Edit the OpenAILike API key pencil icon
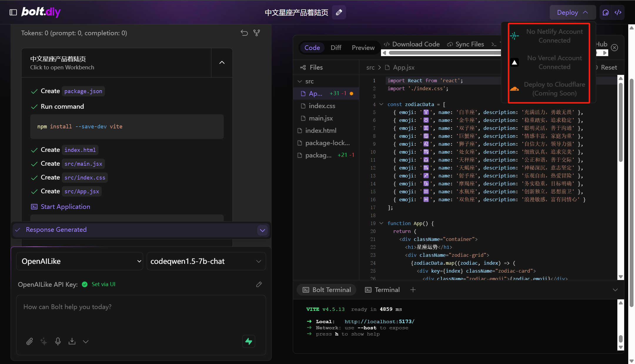 [259, 284]
